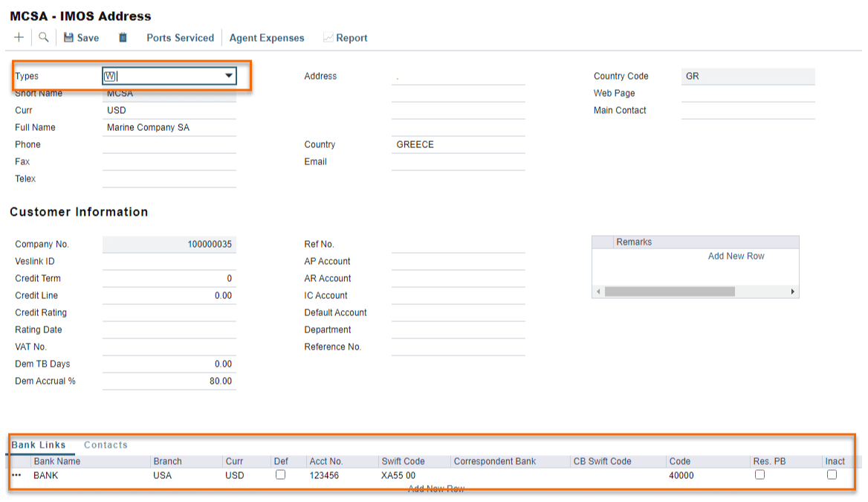
Task: Click Add New Row in Remarks
Action: (736, 256)
